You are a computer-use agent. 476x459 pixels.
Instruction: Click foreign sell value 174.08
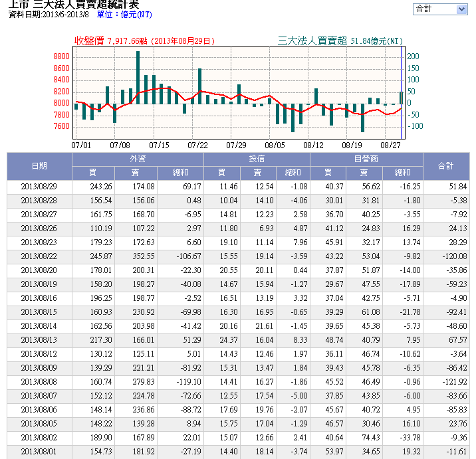click(144, 187)
